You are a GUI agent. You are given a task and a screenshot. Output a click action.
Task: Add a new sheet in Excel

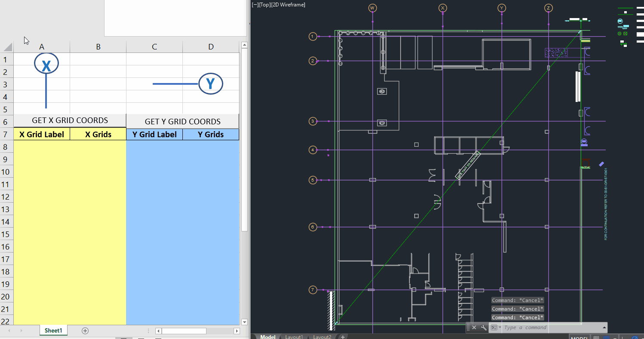tap(85, 331)
